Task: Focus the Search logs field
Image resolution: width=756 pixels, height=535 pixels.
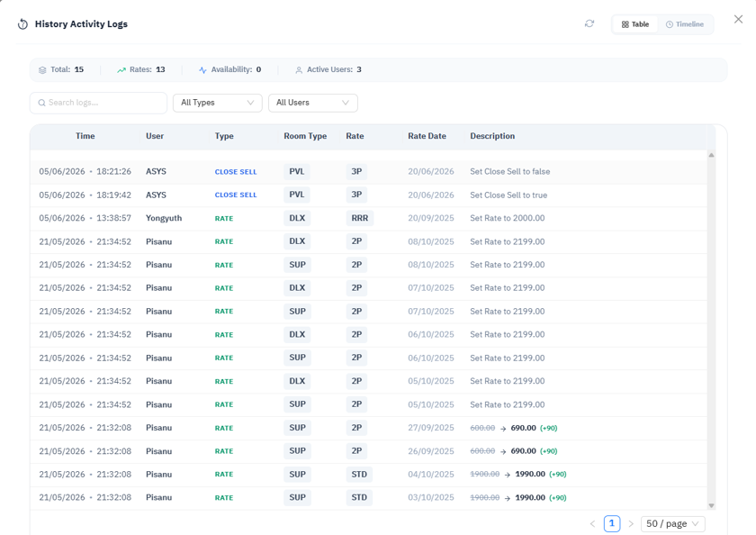Action: [98, 103]
